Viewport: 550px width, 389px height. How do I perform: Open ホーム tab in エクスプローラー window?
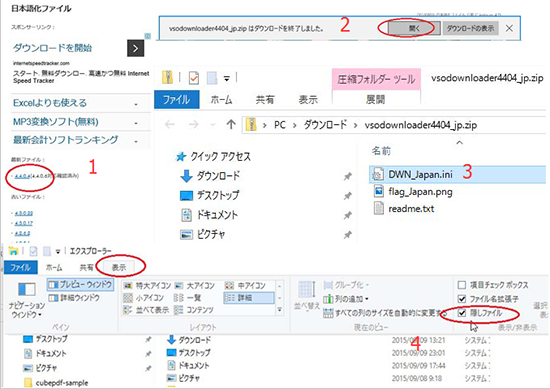(x=54, y=268)
